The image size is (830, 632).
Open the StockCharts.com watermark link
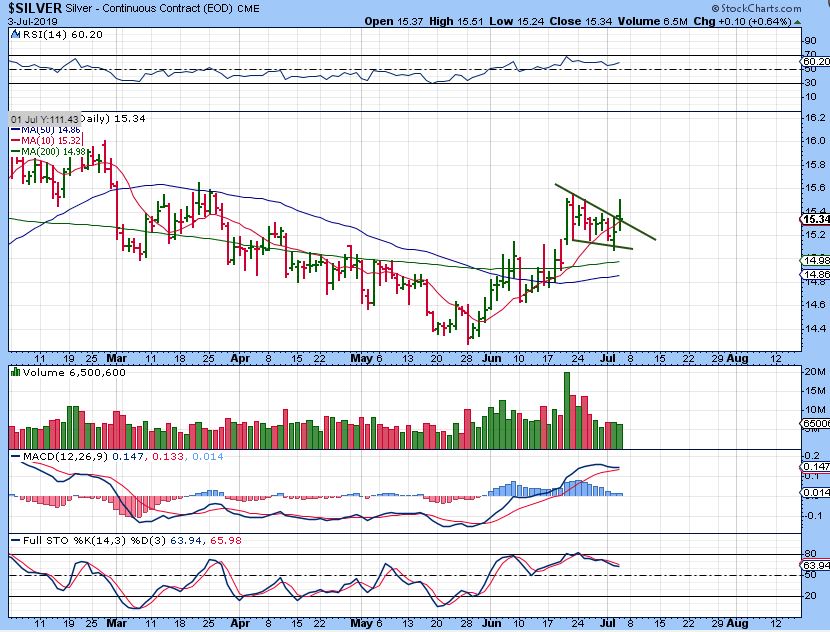[x=786, y=8]
